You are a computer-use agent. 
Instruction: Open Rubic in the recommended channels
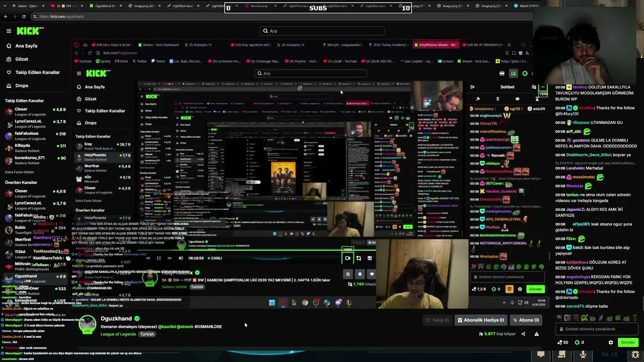click(34, 229)
